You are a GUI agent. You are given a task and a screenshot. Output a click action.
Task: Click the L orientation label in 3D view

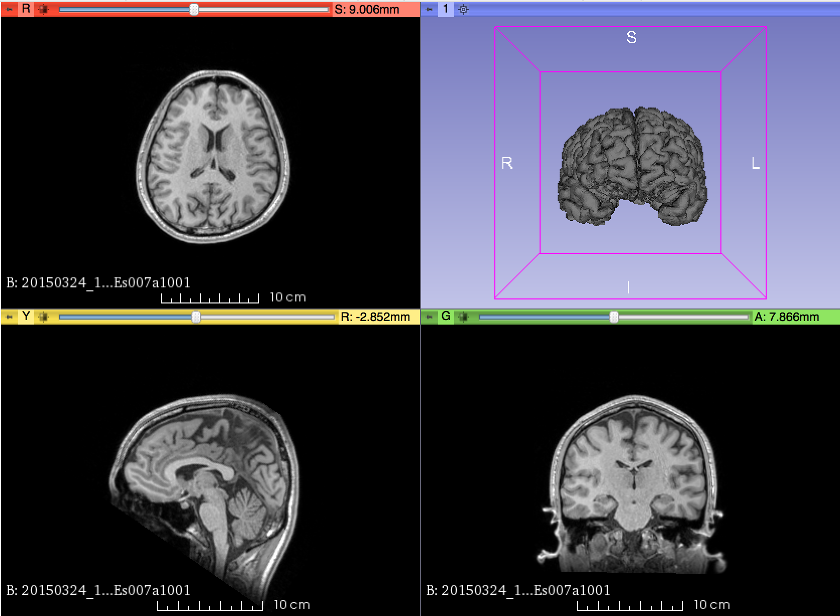coord(756,163)
